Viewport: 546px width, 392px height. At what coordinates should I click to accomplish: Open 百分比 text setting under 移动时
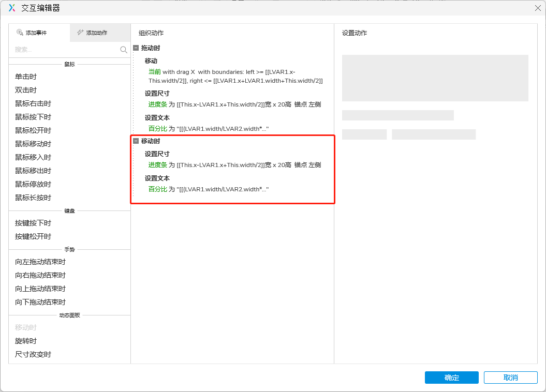tap(209, 189)
